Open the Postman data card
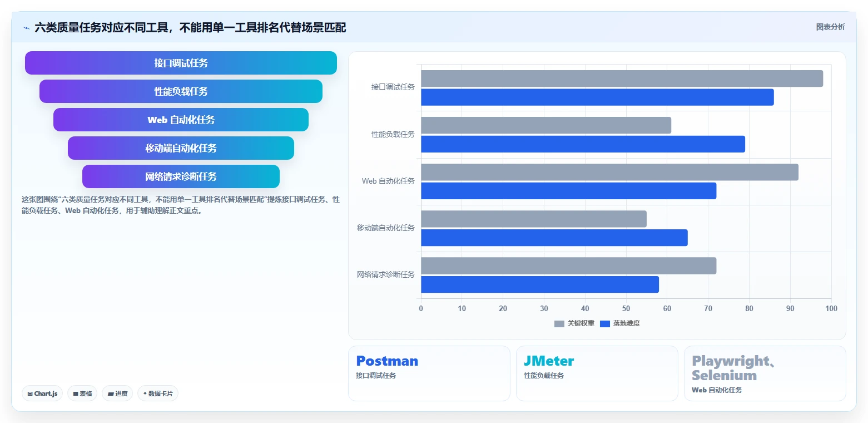 click(429, 373)
